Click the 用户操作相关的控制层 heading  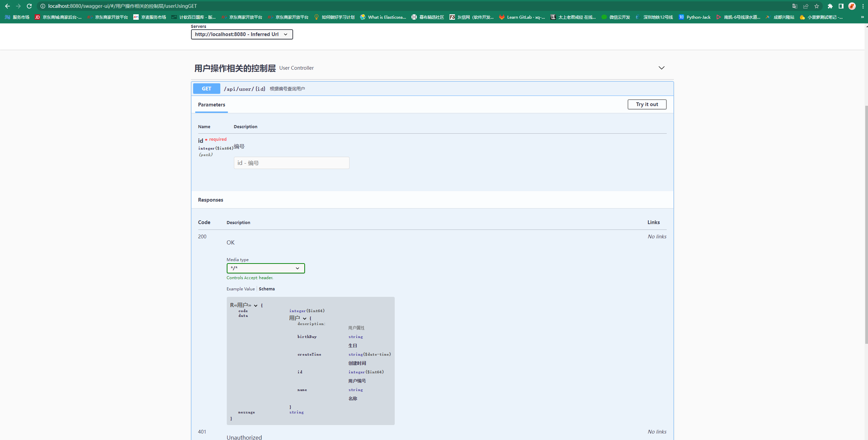[235, 68]
